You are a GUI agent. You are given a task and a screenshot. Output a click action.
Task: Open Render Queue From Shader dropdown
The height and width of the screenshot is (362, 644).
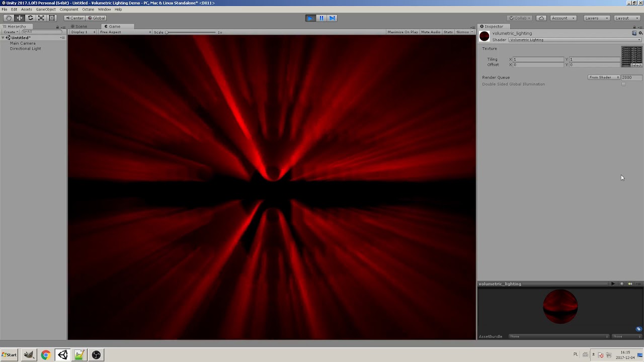(x=604, y=77)
